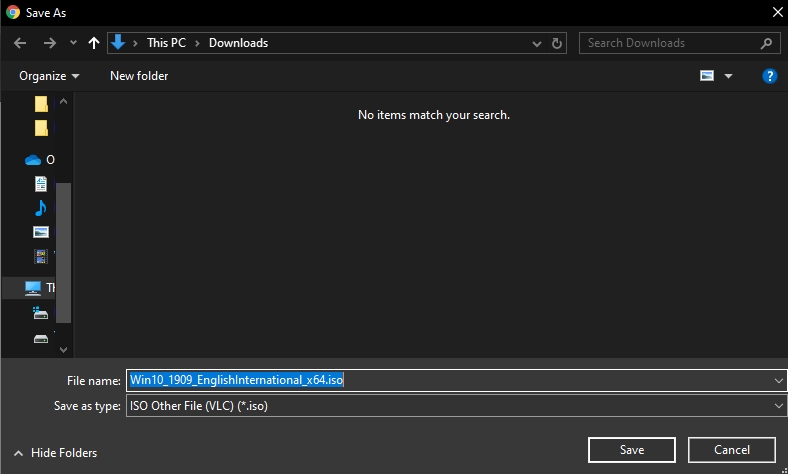Select the Pictures icon in sidebar
This screenshot has width=788, height=474.
[x=41, y=232]
